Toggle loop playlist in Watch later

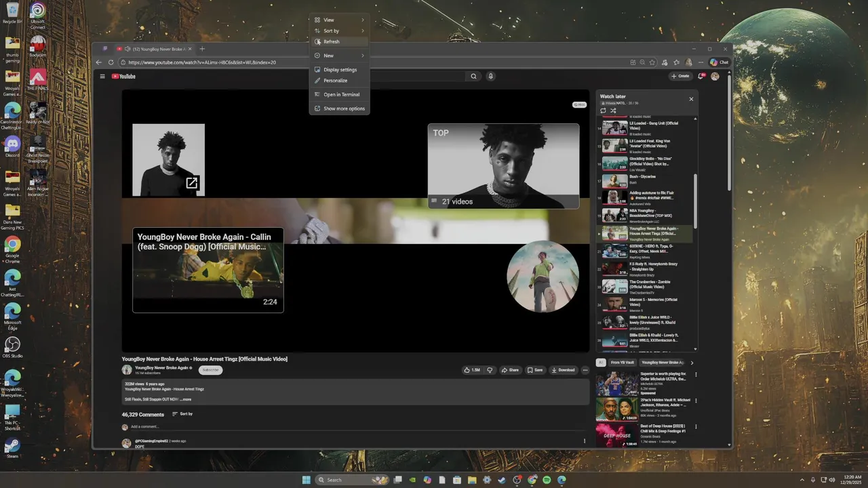603,110
